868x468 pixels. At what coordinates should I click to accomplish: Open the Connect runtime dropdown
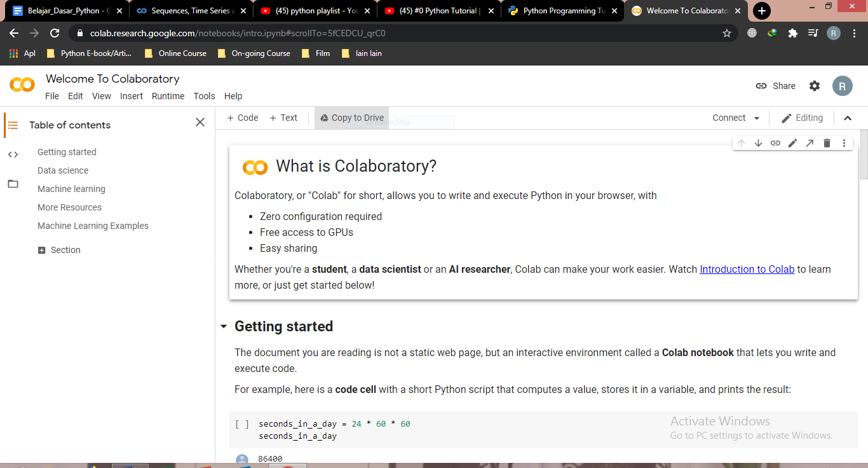point(735,118)
